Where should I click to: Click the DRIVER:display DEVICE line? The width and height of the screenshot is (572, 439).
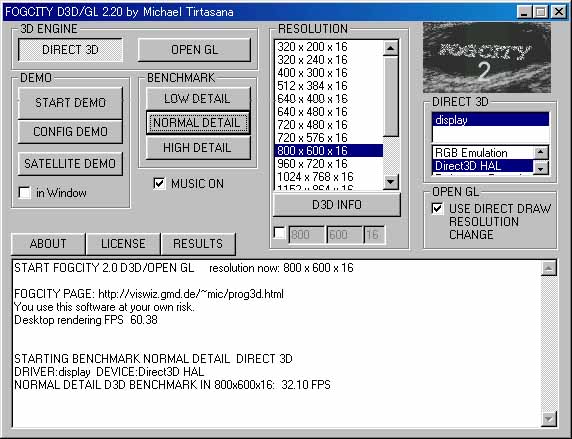109,372
